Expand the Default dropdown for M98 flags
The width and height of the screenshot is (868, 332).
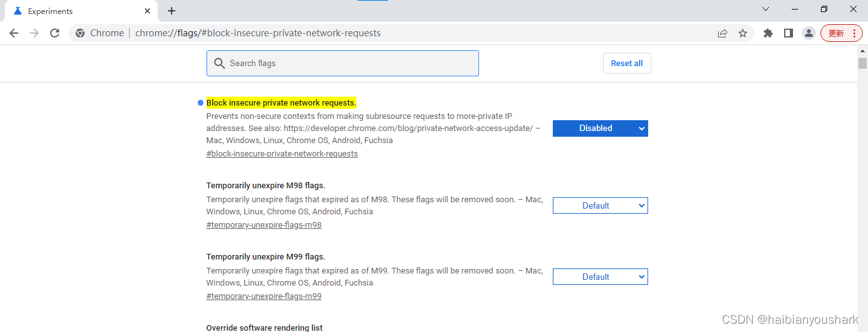(x=600, y=205)
